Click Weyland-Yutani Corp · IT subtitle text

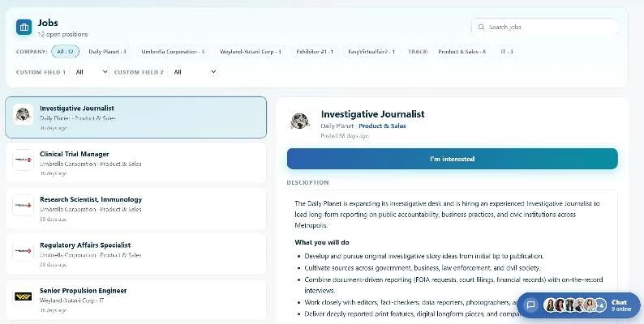[72, 301]
